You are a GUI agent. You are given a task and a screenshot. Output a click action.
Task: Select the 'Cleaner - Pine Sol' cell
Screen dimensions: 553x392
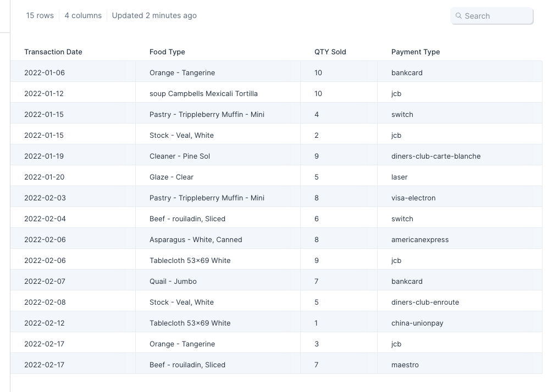(x=218, y=156)
